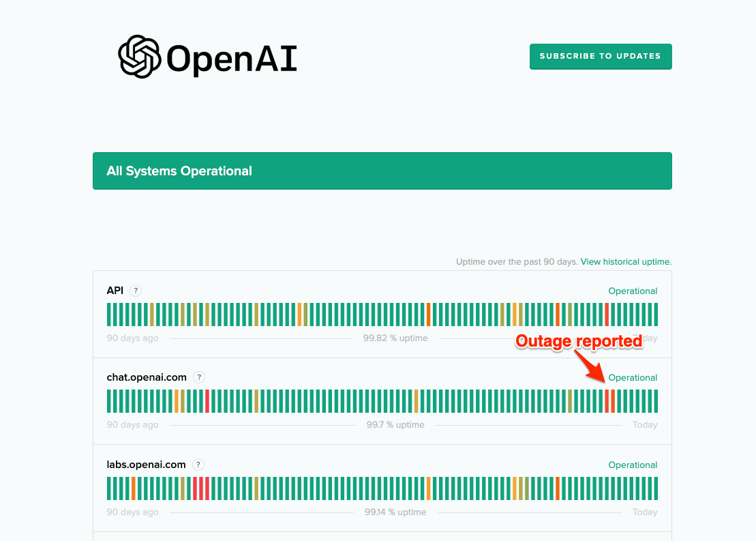This screenshot has height=541, width=756.
Task: Click Subscribe to Updates button
Action: click(601, 57)
